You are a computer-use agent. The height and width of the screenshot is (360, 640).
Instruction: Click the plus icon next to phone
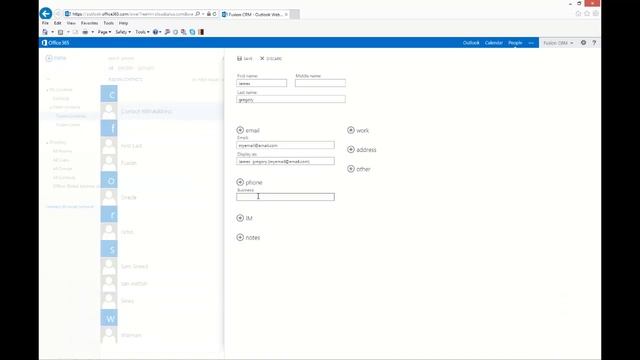click(x=240, y=182)
